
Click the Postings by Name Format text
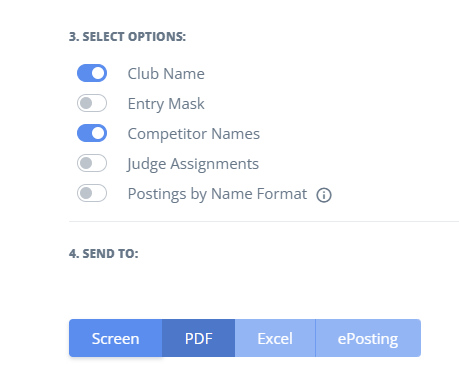pos(217,194)
